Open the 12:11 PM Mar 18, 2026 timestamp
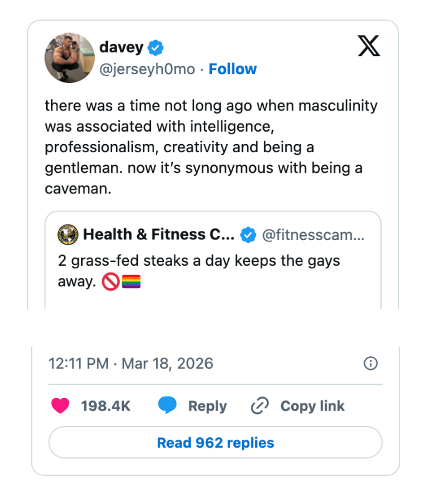This screenshot has height=504, width=424. tap(131, 363)
